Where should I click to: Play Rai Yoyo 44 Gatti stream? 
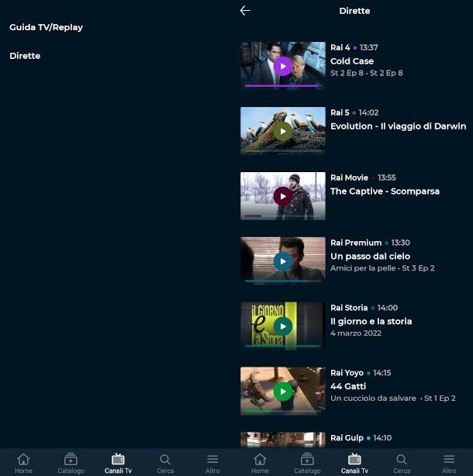283,391
